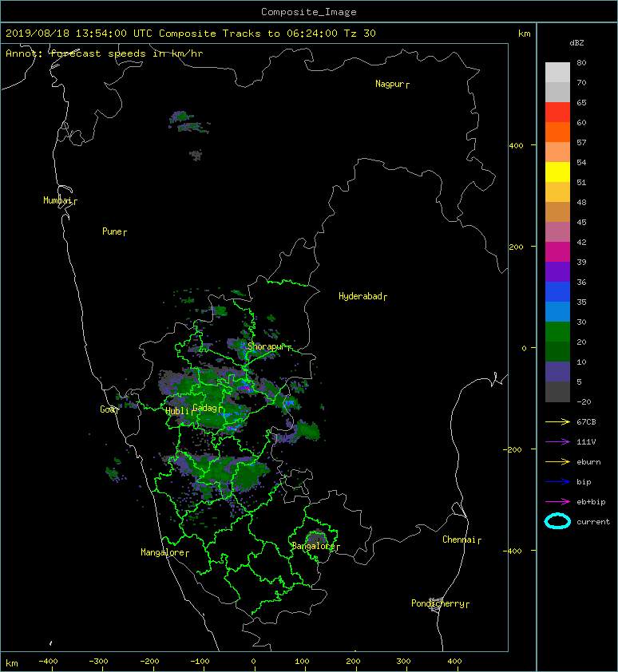Select the bright green dBZ swatch
The width and height of the screenshot is (618, 672).
(x=557, y=332)
